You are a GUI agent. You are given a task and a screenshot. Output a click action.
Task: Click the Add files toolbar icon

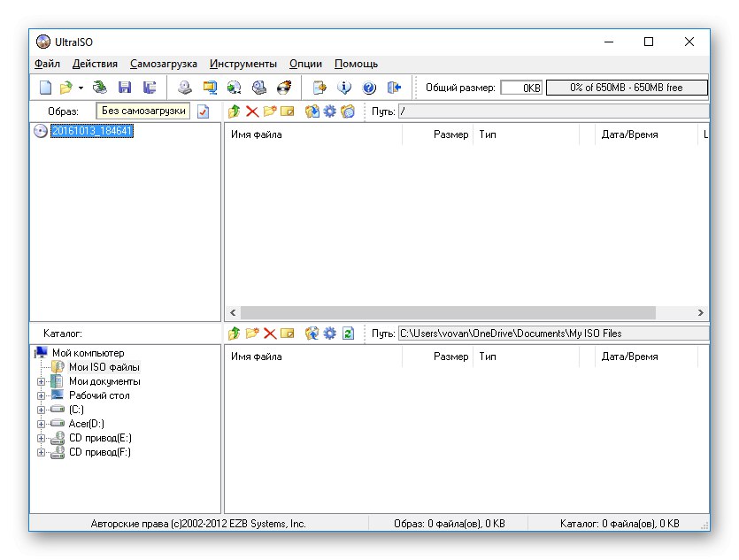319,88
